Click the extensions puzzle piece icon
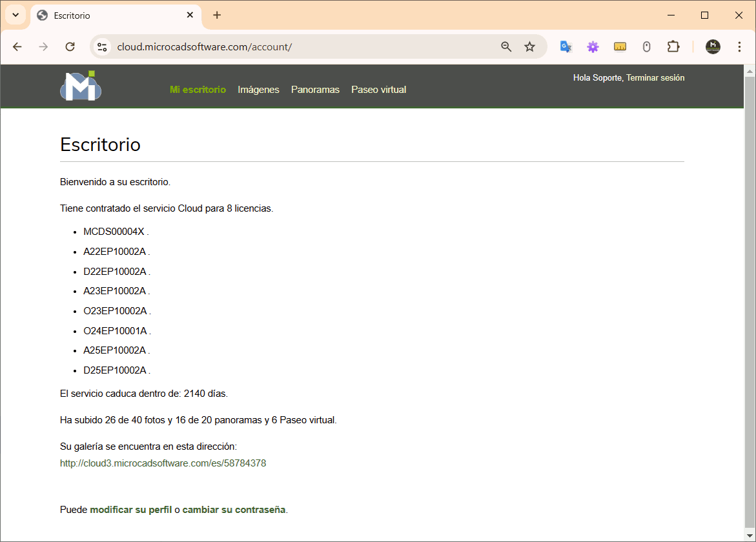The image size is (756, 542). coord(673,46)
